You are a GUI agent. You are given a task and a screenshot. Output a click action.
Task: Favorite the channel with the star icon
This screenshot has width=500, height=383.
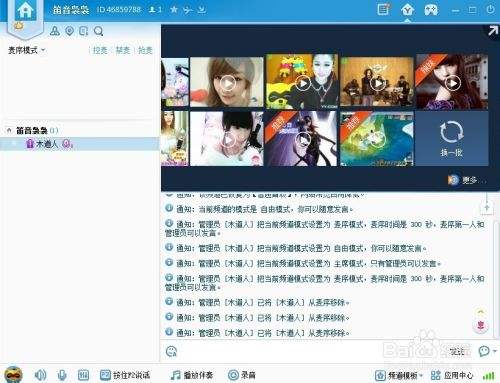pyautogui.click(x=174, y=10)
